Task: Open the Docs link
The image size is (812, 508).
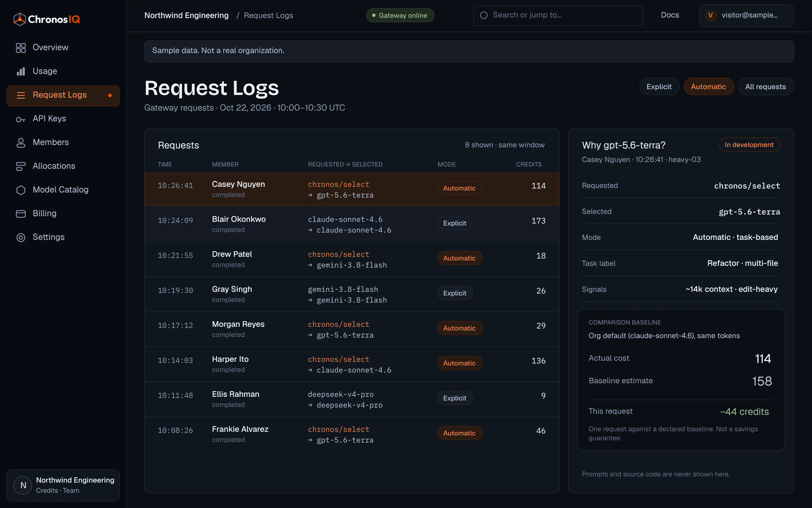Action: (670, 15)
